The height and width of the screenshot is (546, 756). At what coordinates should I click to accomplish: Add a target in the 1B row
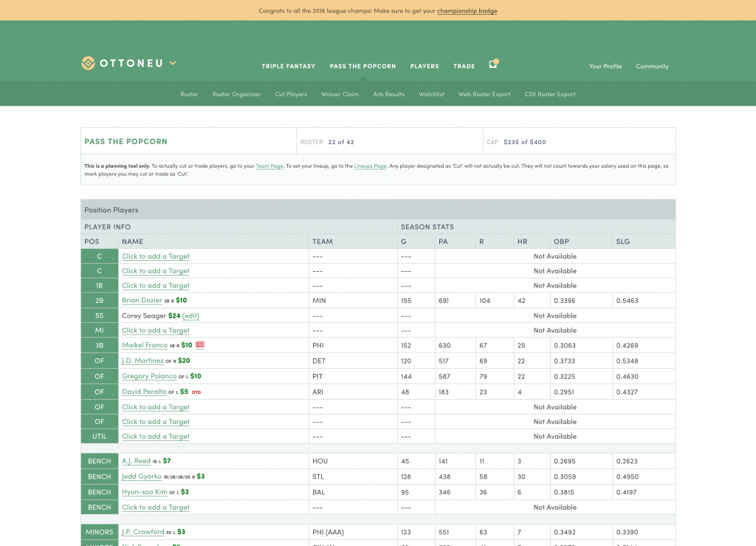[156, 285]
